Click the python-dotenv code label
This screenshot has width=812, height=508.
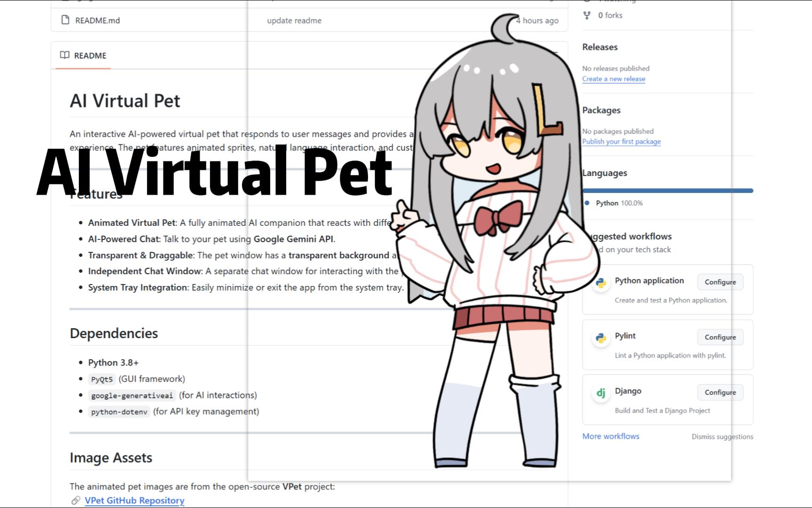click(x=119, y=412)
